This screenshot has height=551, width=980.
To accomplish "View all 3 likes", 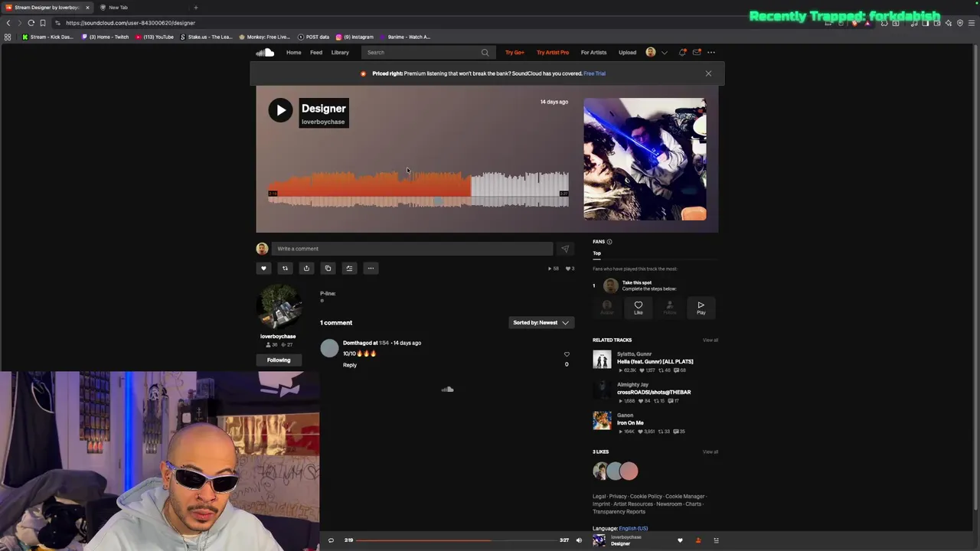I will pyautogui.click(x=710, y=452).
